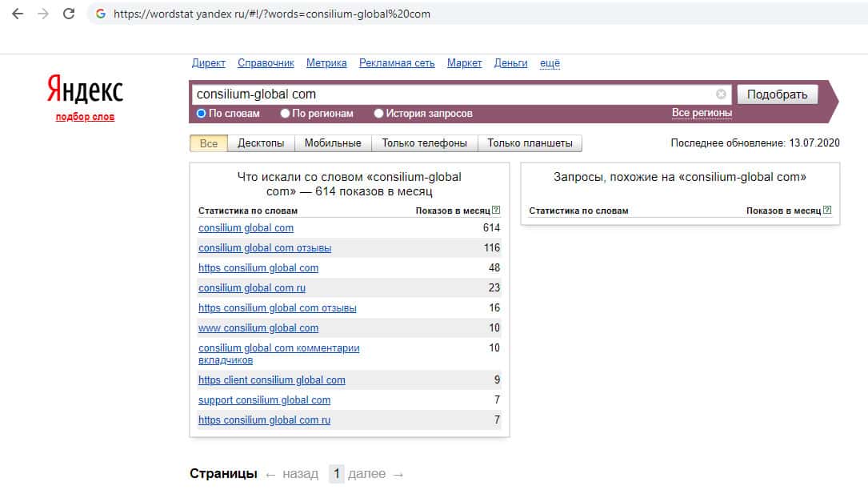Select the 'История запросов' radio option
This screenshot has height=494, width=868.
(379, 114)
